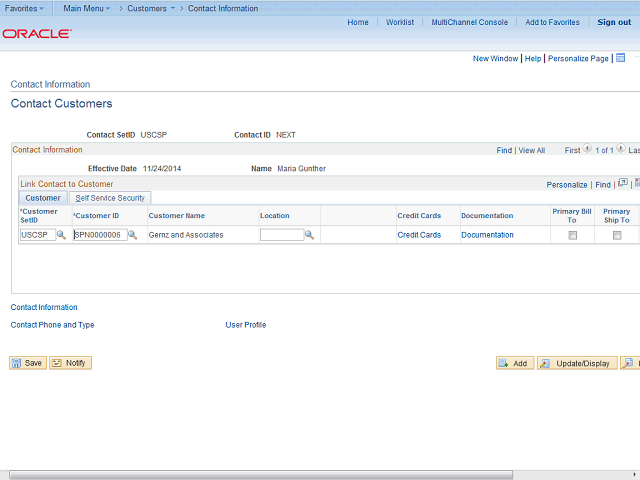The image size is (640, 480).
Task: Click the Save button
Action: 28,363
